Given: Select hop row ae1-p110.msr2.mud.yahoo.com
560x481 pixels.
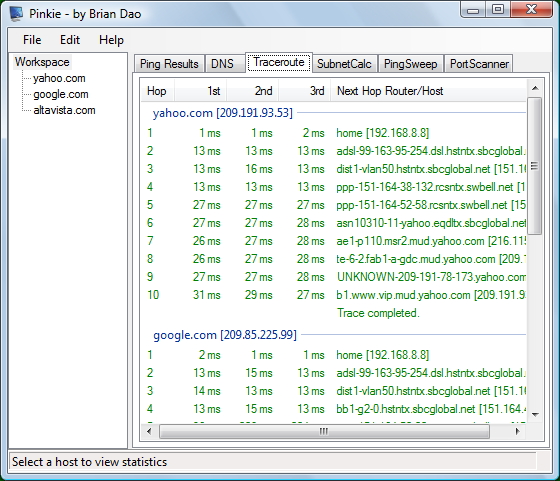Looking at the screenshot, I should coord(334,241).
